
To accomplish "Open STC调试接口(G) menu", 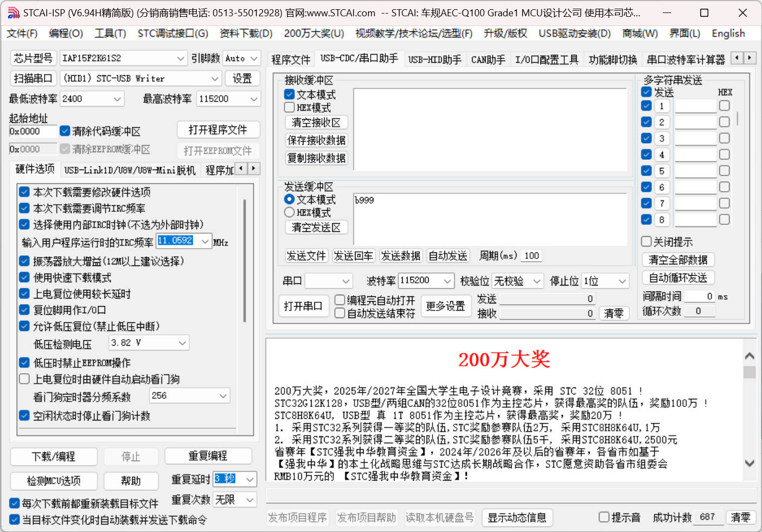I will 173,34.
